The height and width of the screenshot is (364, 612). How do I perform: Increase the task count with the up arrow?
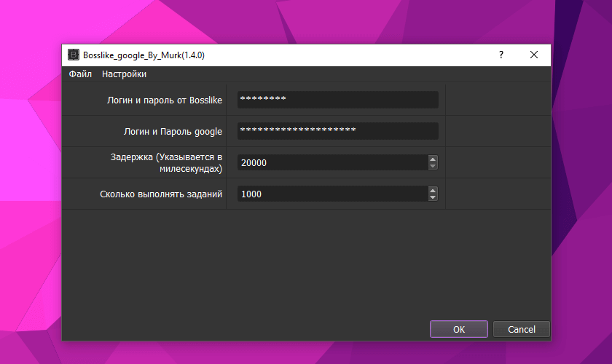(x=433, y=191)
